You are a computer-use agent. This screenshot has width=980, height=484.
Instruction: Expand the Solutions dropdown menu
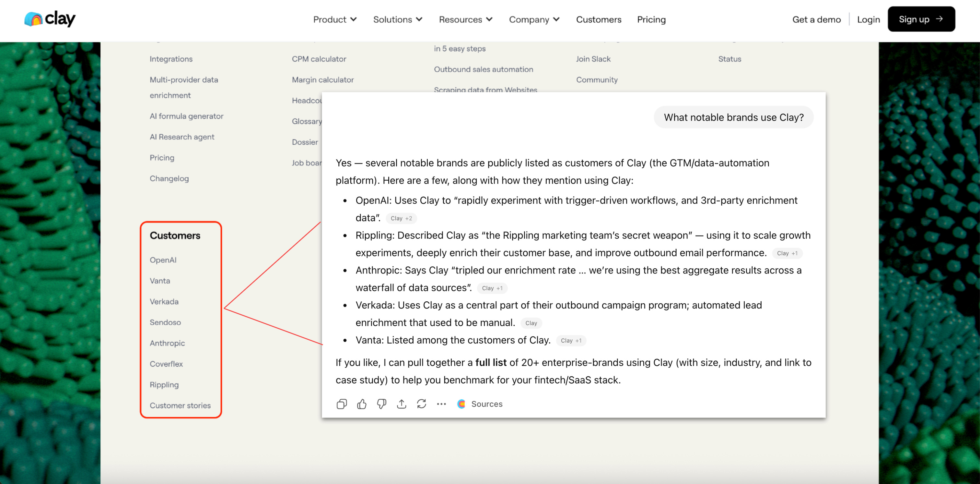tap(398, 19)
